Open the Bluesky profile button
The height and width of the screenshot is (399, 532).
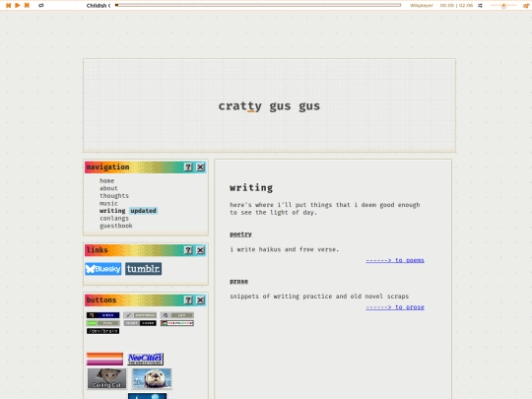(103, 269)
